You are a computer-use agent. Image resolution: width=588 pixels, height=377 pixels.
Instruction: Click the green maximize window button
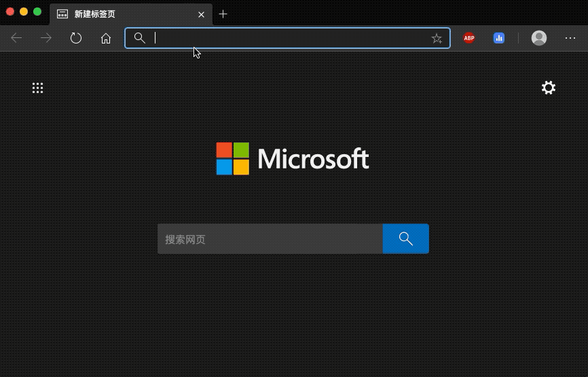tap(37, 12)
